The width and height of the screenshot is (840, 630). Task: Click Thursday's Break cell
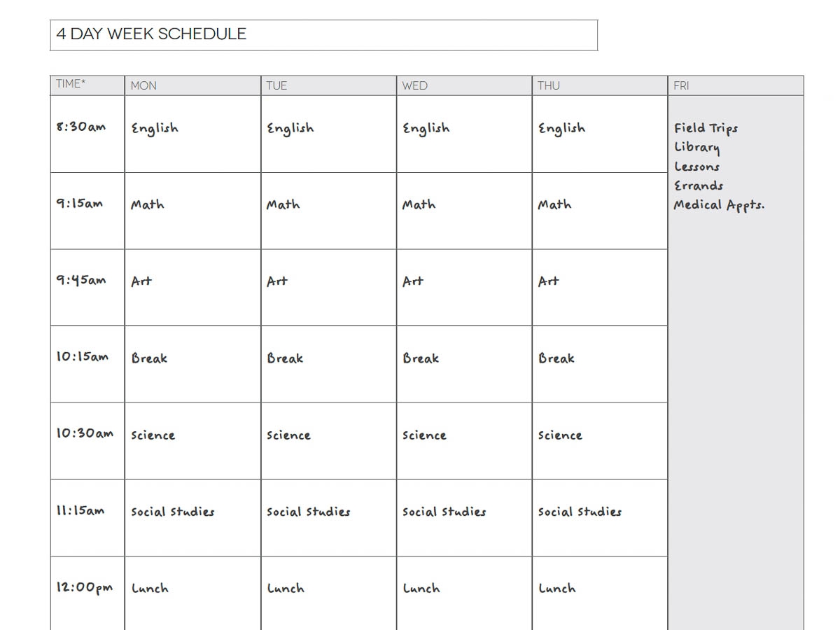point(600,364)
